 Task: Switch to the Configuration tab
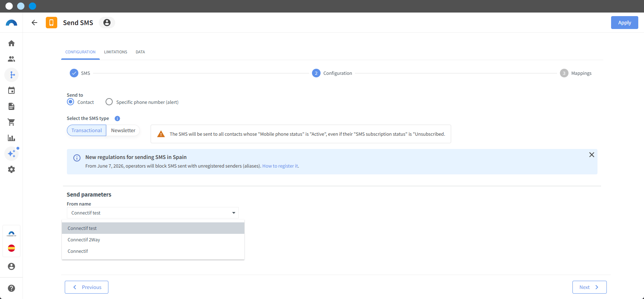(80, 52)
